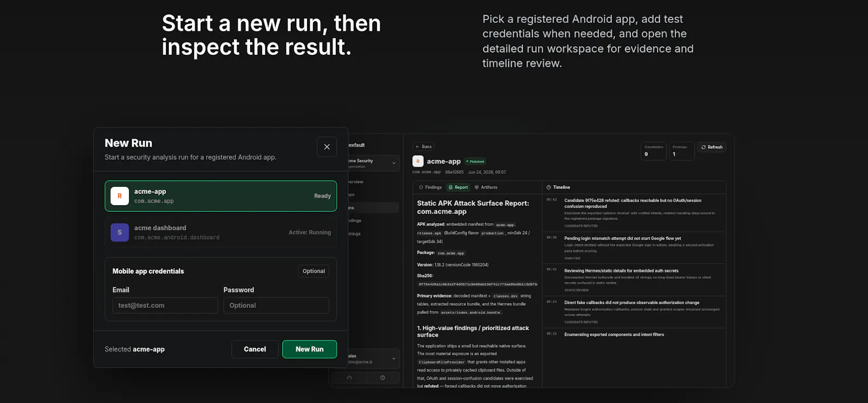Image resolution: width=868 pixels, height=403 pixels.
Task: Click the High-value findings section heading
Action: (x=473, y=331)
